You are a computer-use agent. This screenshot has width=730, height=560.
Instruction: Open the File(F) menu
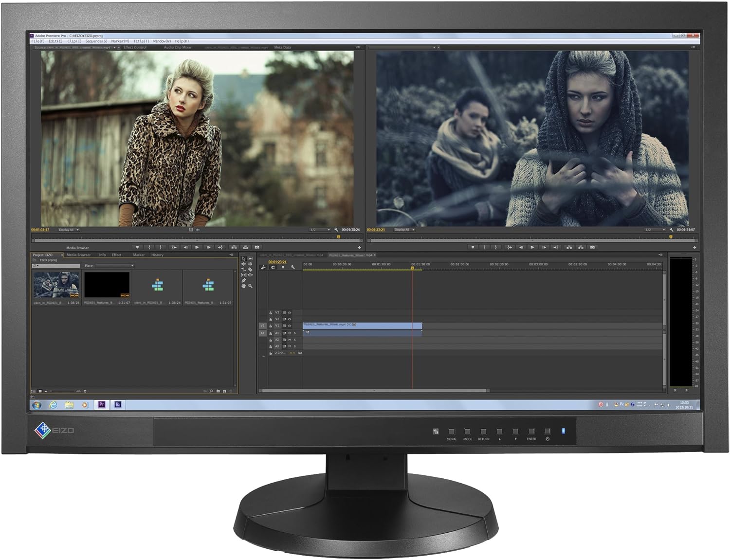pos(38,41)
